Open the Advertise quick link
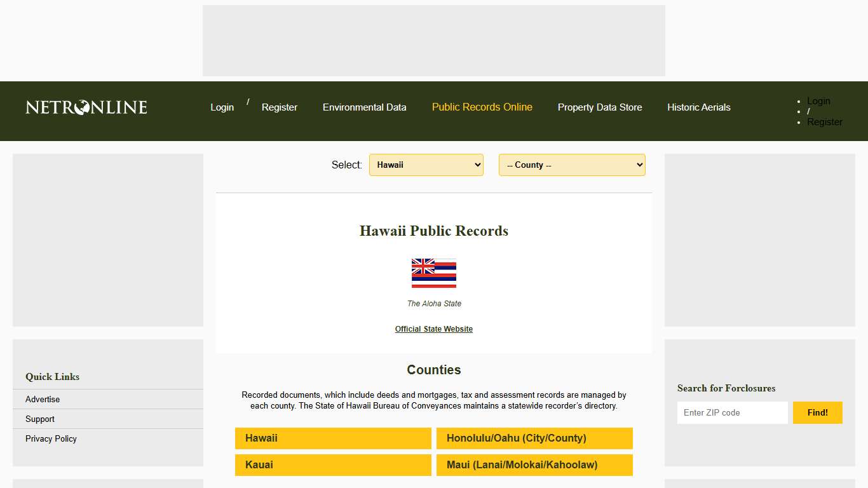 42,399
